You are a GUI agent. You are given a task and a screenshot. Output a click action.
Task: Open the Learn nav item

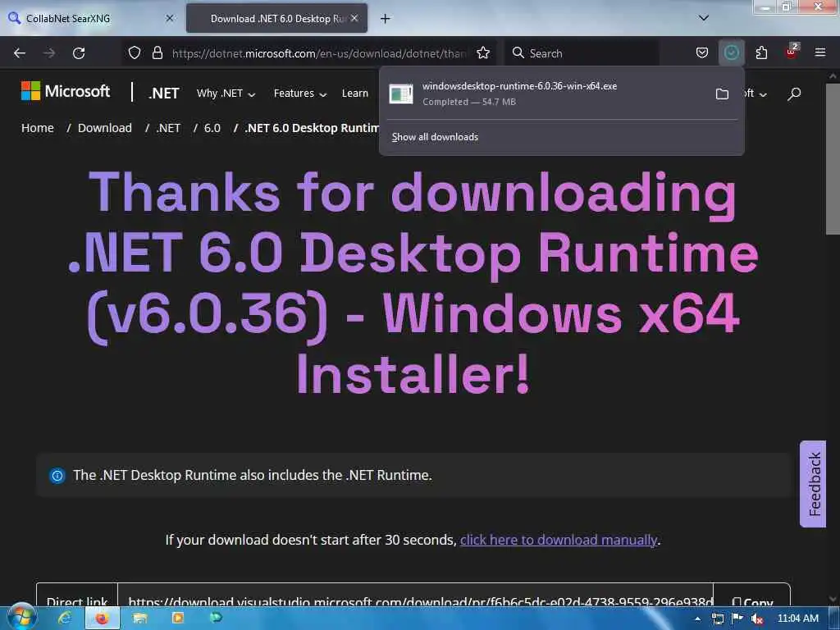pyautogui.click(x=354, y=94)
